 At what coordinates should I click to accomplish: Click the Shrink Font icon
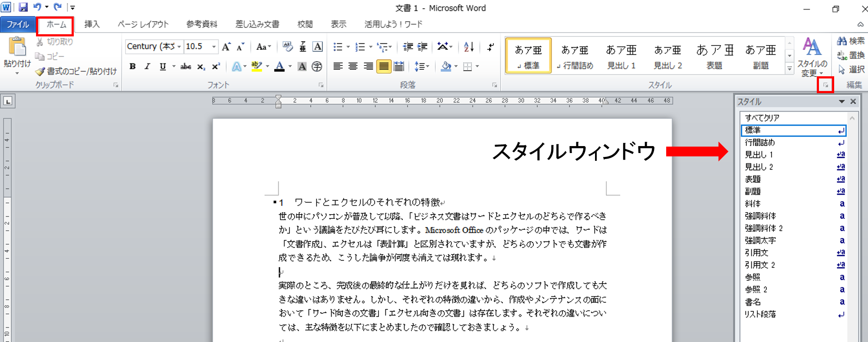(240, 47)
